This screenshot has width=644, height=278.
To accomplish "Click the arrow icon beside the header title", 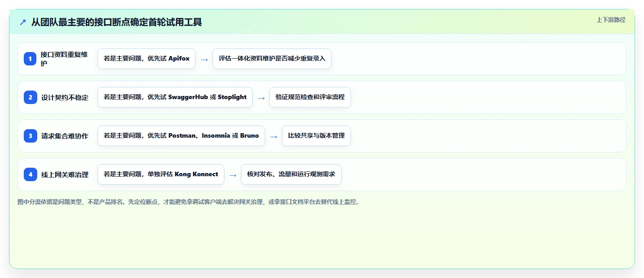I will (23, 22).
